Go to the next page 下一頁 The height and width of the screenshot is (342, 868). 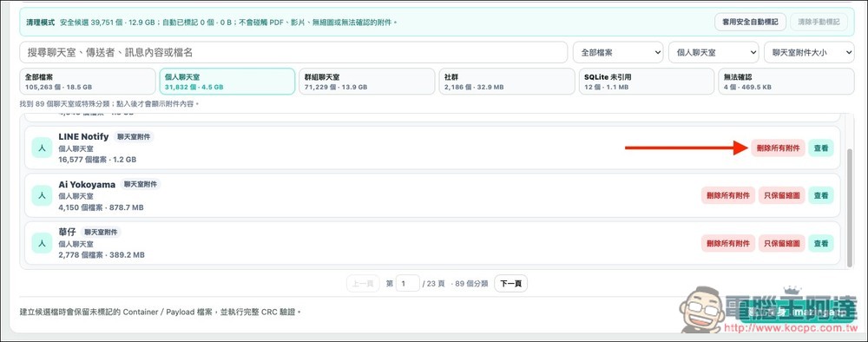[511, 283]
